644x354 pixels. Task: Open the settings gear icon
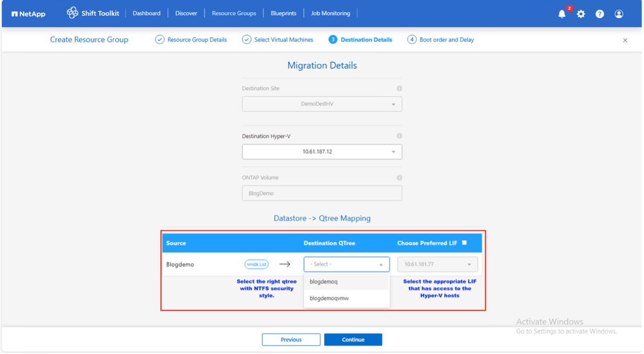(x=581, y=14)
